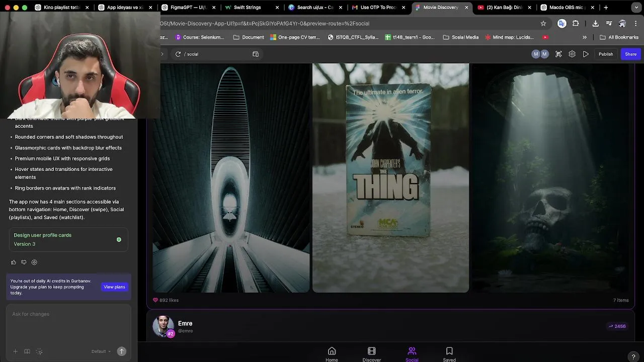Viewport: 644px width, 362px height.
Task: Click the 2456 trending score badge
Action: [617, 326]
